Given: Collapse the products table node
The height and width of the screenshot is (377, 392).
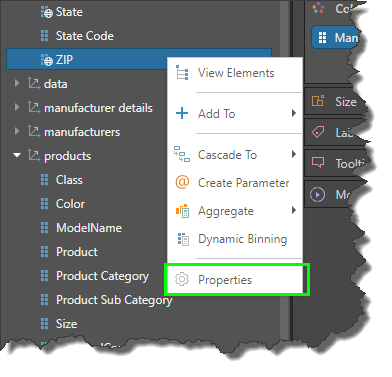Looking at the screenshot, I should pos(17,155).
